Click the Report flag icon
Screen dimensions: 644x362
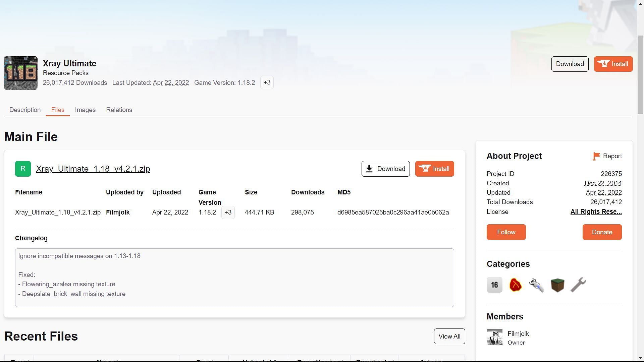pyautogui.click(x=595, y=156)
